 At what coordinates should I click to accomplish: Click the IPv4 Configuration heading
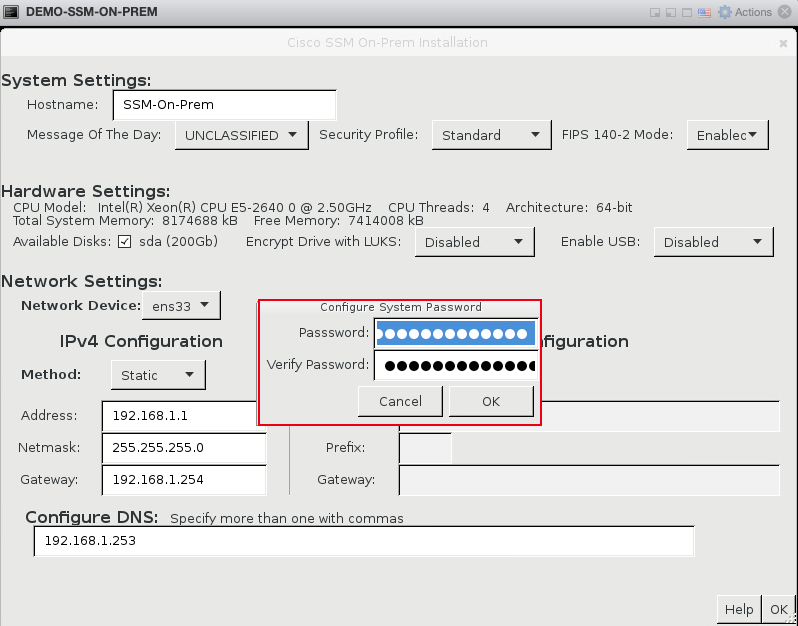141,341
